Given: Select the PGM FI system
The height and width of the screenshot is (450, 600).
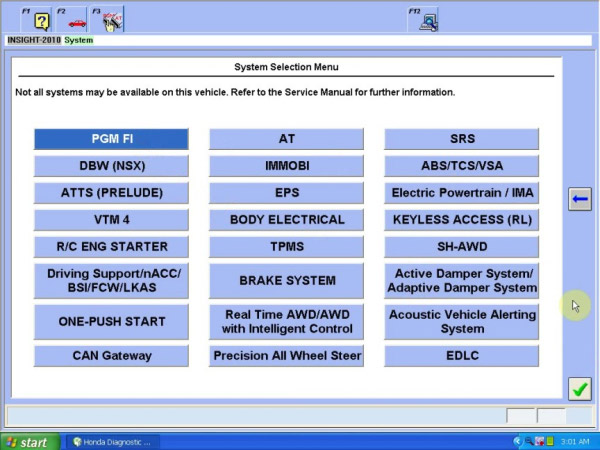Looking at the screenshot, I should pos(111,139).
